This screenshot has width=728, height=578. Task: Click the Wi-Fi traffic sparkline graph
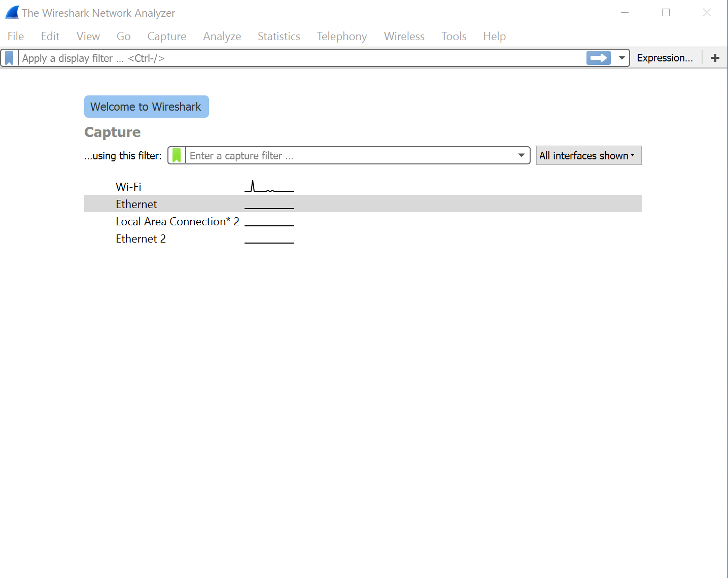pyautogui.click(x=269, y=186)
